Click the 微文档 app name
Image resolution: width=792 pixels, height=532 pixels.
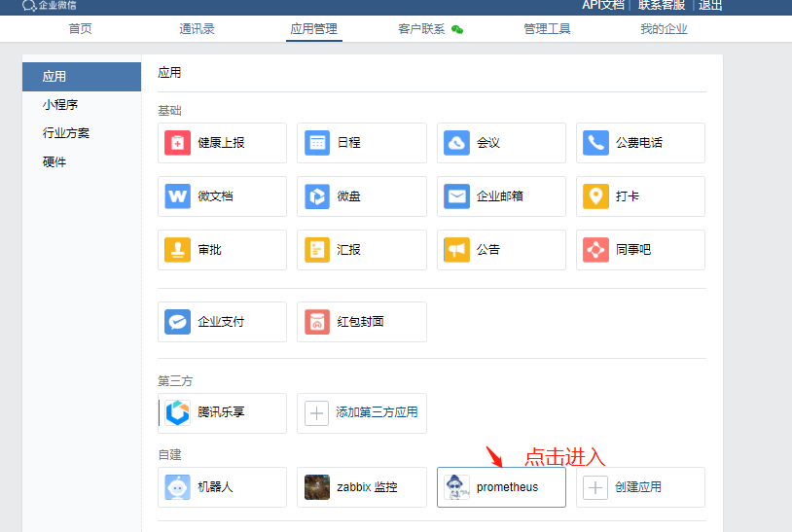click(215, 196)
